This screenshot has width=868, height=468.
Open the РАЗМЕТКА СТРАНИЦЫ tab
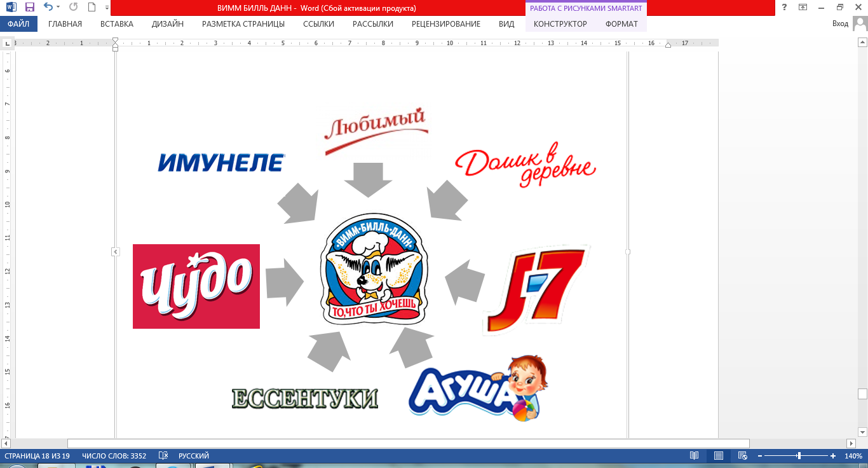point(243,24)
